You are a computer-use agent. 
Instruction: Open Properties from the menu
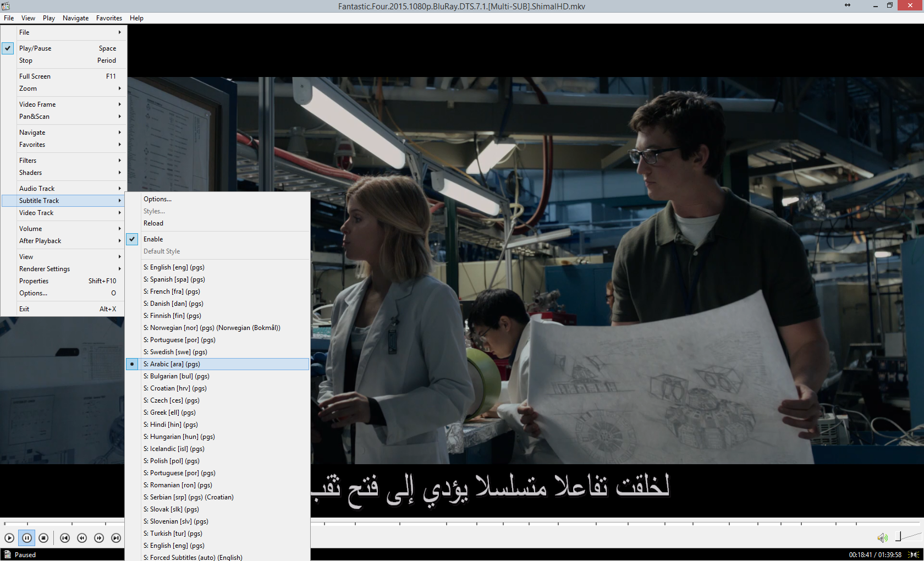click(x=64, y=281)
